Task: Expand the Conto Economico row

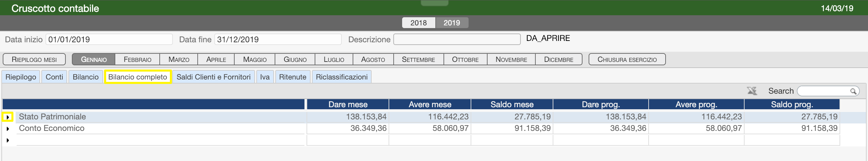Action: click(x=7, y=129)
